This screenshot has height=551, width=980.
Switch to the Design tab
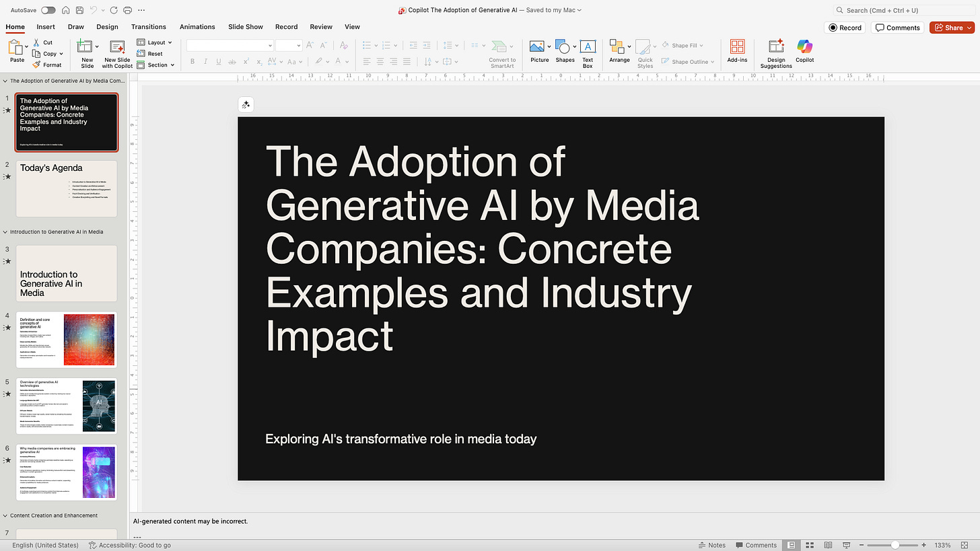[107, 27]
